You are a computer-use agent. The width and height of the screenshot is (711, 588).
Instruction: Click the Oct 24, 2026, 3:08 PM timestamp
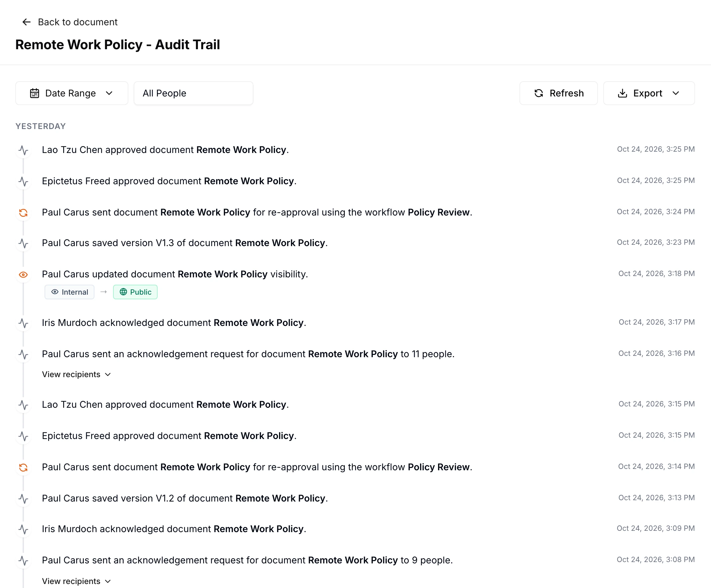click(656, 560)
